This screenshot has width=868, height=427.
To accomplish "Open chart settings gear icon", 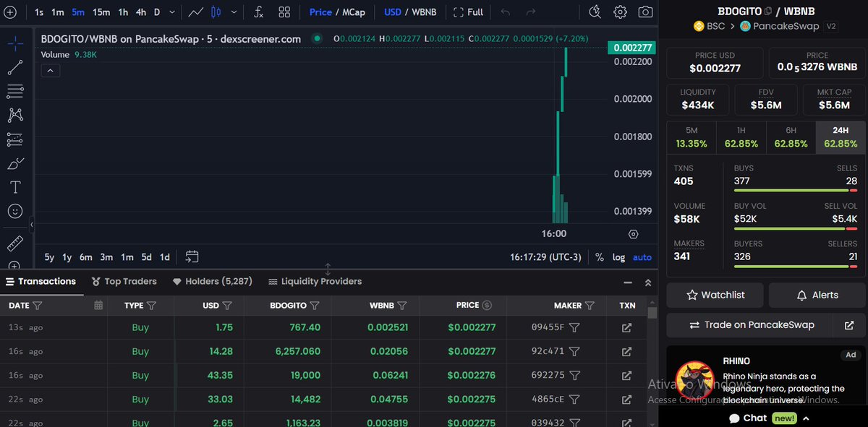I will 621,12.
